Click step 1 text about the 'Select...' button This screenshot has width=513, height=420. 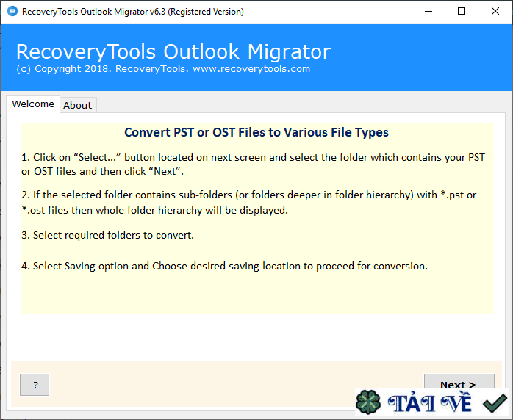[253, 164]
